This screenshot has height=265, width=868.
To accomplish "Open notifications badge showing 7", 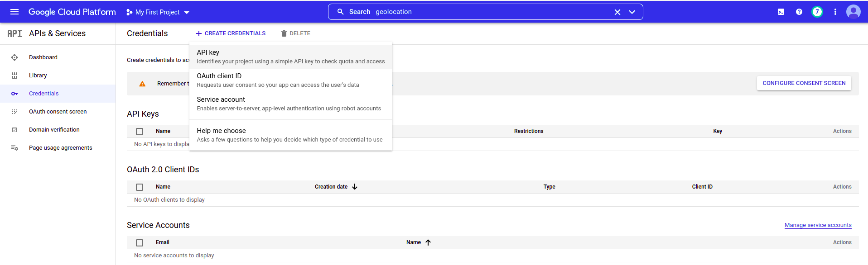I will [817, 12].
